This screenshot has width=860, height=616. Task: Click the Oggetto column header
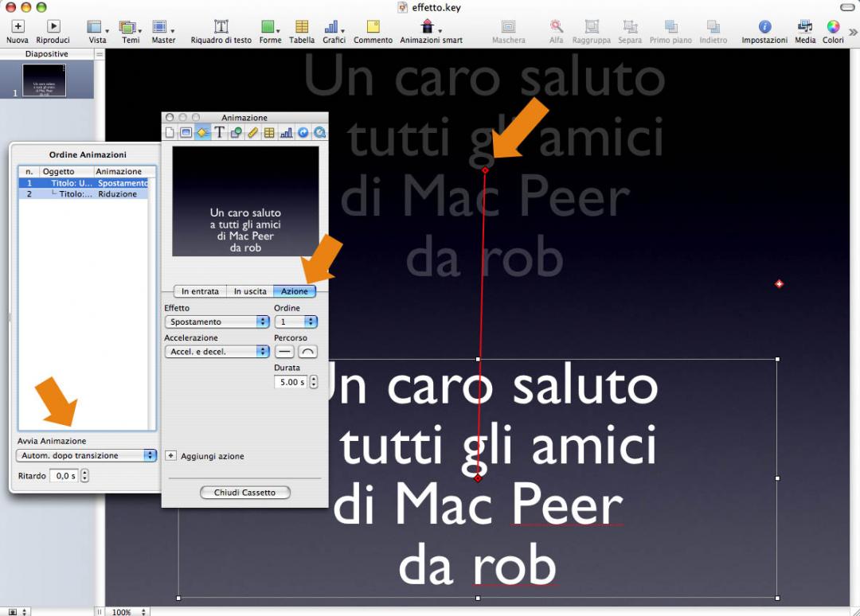(58, 172)
